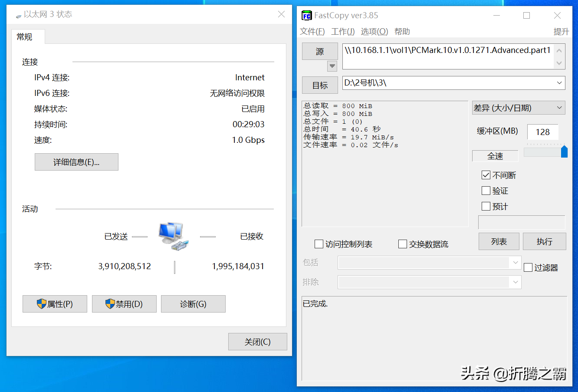This screenshot has height=392, width=578.
Task: Open the 选项(O) menu
Action: click(x=374, y=32)
